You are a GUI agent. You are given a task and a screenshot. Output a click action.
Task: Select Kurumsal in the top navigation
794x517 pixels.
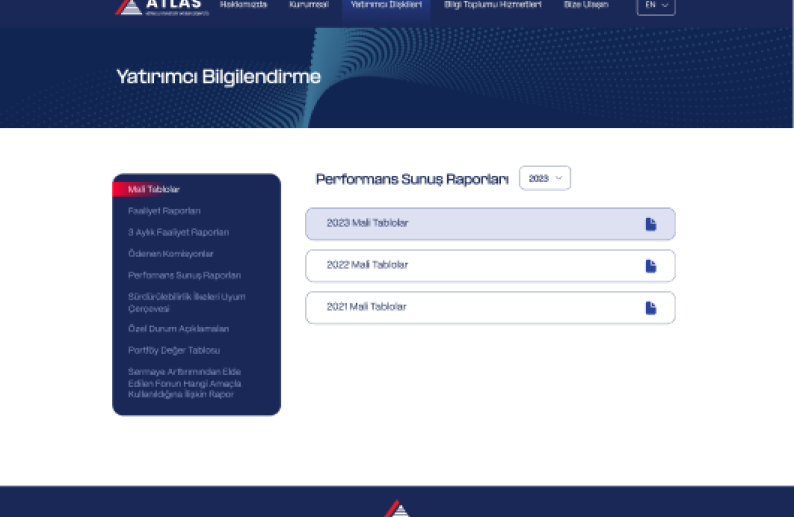tap(308, 5)
